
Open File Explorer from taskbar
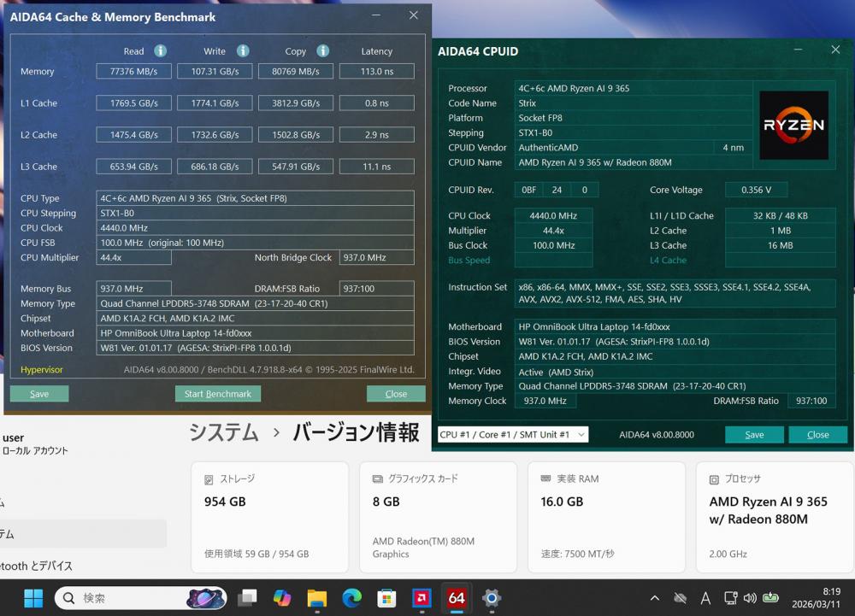[317, 598]
